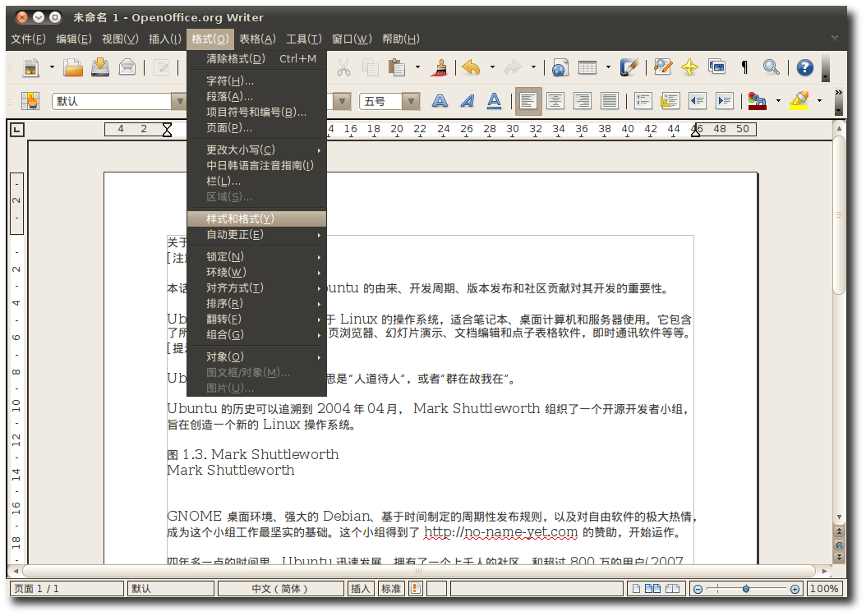Apply bold with the first A icon

(440, 101)
